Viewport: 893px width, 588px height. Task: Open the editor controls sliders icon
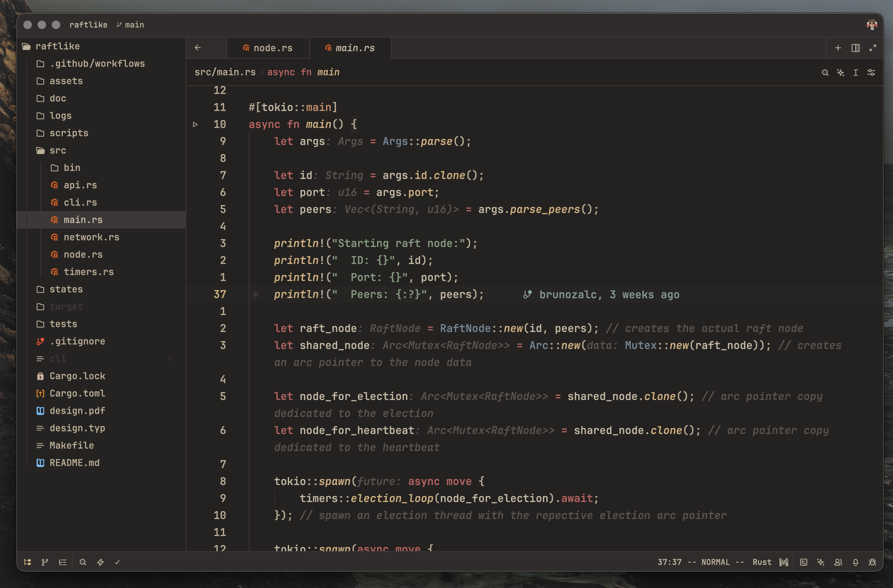click(x=871, y=72)
